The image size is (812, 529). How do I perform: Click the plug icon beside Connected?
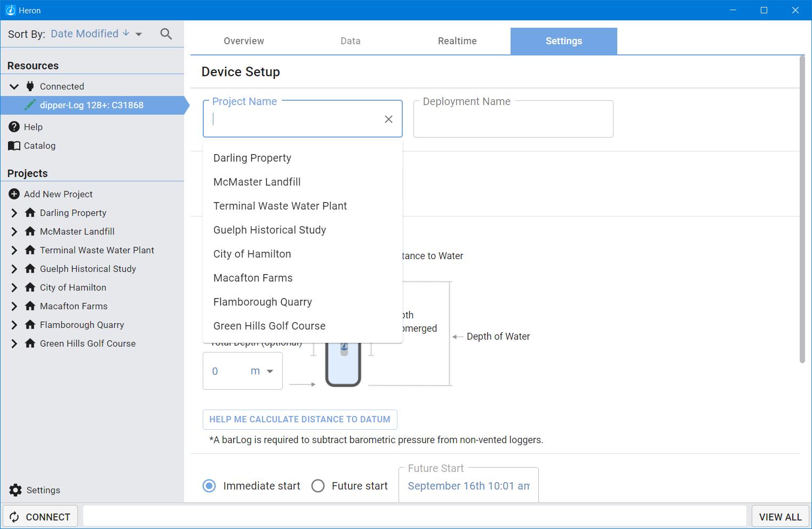30,86
